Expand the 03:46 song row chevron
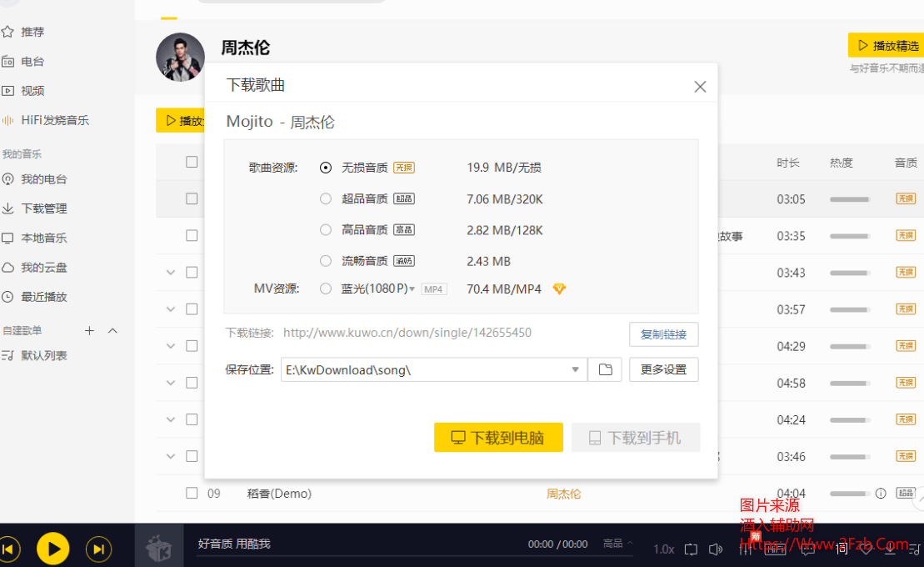 click(x=171, y=456)
